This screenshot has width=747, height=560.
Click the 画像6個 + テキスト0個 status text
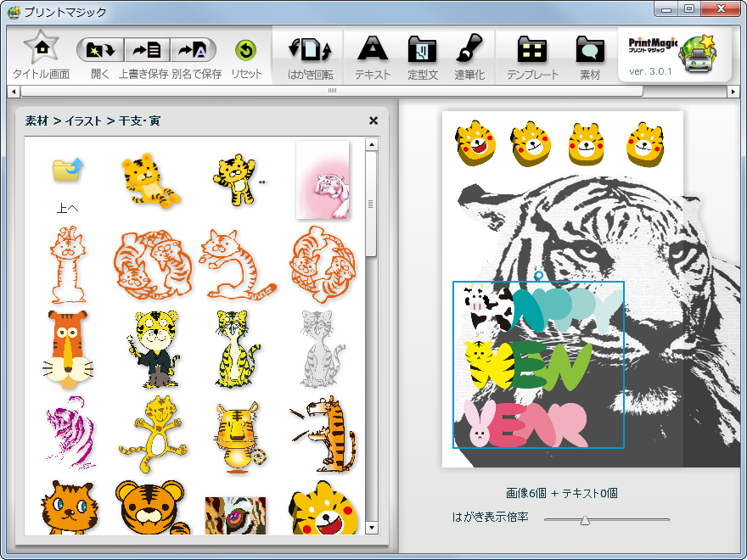tap(561, 493)
